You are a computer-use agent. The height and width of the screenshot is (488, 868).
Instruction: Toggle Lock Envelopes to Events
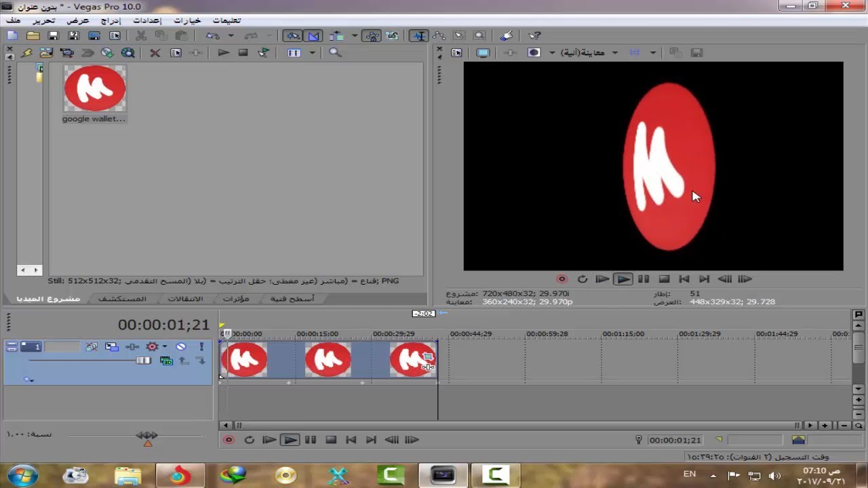coord(372,36)
